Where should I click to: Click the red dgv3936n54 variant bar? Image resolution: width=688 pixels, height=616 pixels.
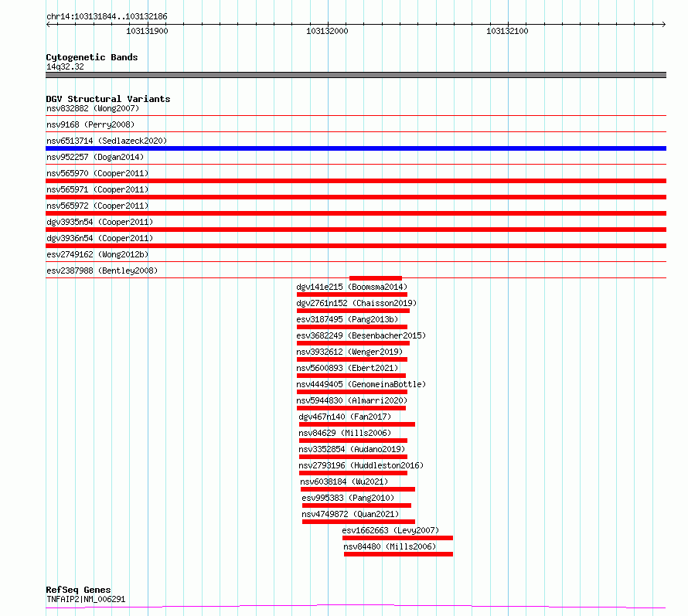pos(356,246)
